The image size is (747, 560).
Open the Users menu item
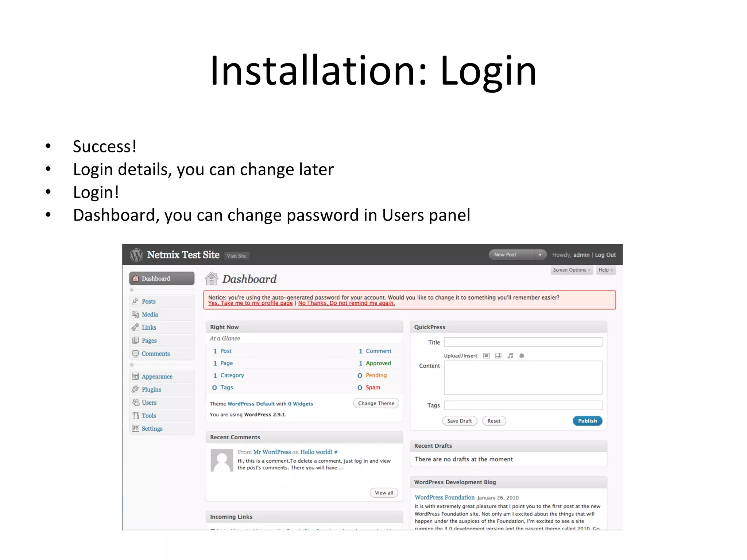[162, 402]
